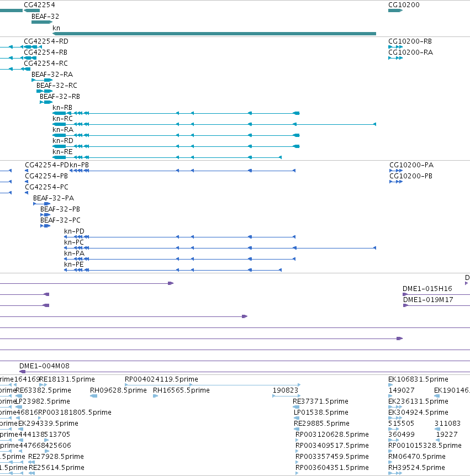Select transcript CG10200-RB
The height and width of the screenshot is (476, 470).
[x=410, y=41]
